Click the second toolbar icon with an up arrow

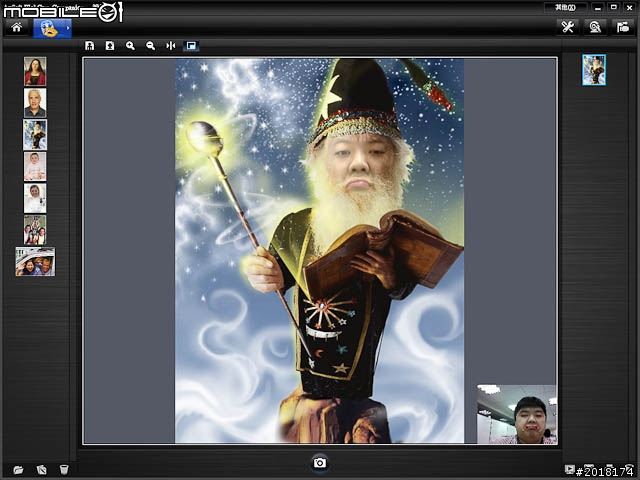click(110, 46)
